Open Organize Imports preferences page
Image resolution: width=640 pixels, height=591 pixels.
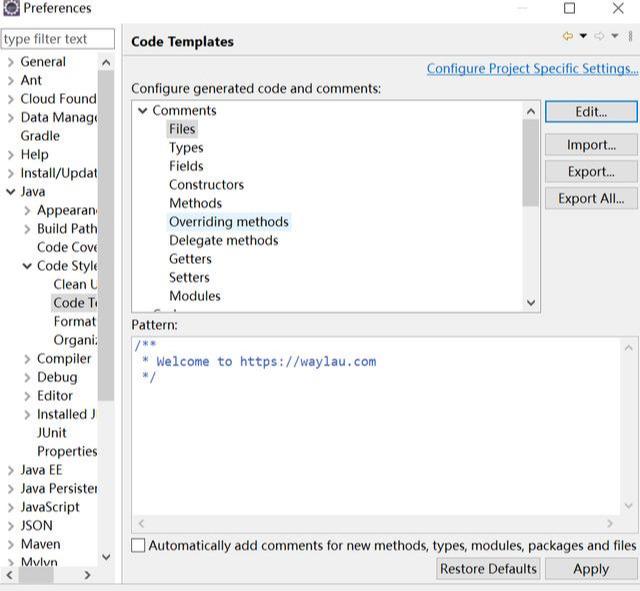coord(75,340)
